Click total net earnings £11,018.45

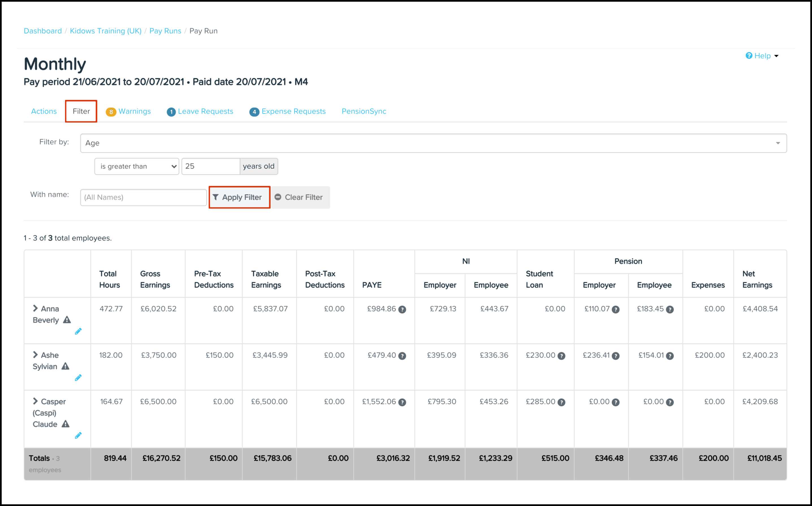(x=764, y=458)
